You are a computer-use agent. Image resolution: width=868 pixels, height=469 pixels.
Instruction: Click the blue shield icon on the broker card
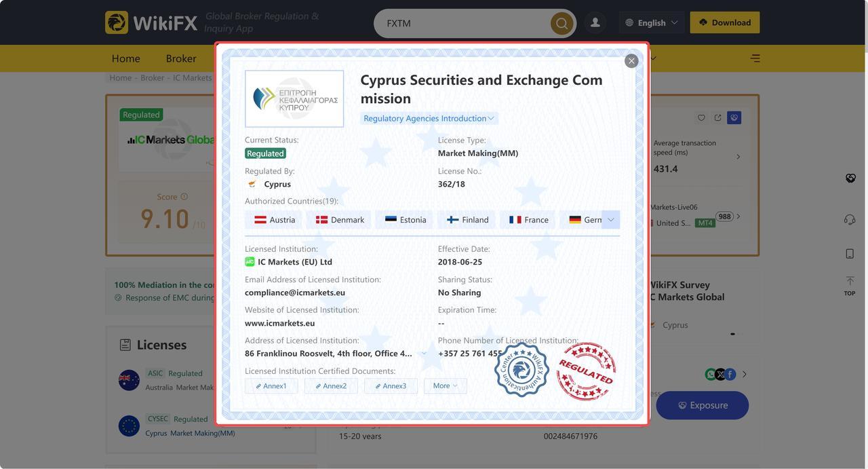734,117
